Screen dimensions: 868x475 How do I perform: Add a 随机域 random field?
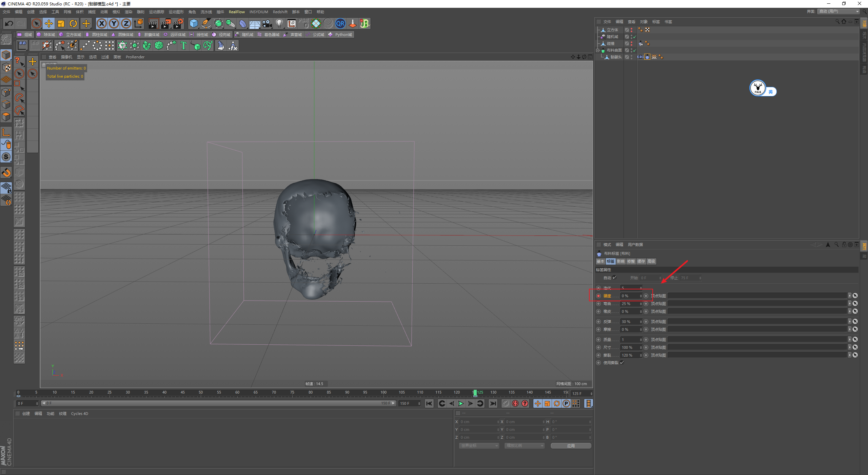point(244,35)
